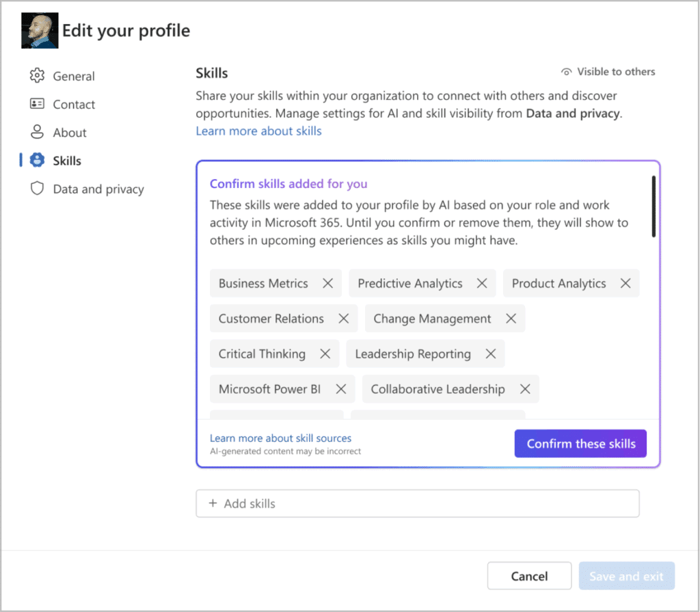The width and height of the screenshot is (700, 612).
Task: Click the About person icon
Action: click(x=37, y=132)
